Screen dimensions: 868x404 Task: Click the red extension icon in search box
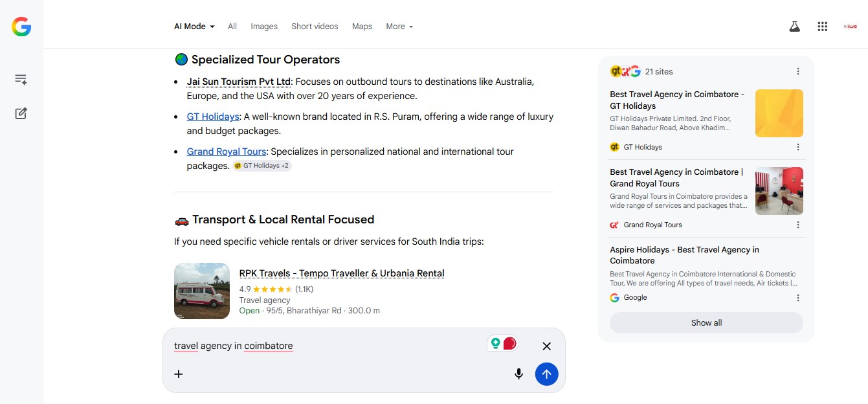(509, 343)
